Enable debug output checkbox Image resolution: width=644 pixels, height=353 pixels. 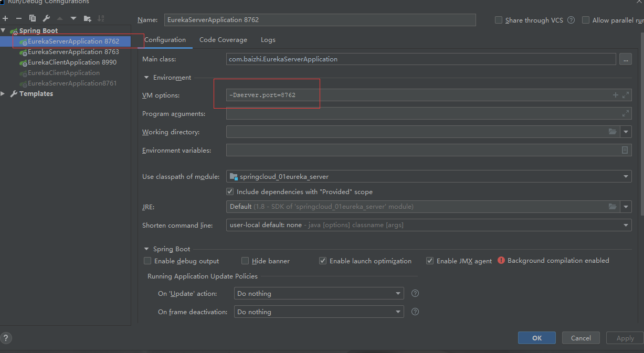coord(147,261)
